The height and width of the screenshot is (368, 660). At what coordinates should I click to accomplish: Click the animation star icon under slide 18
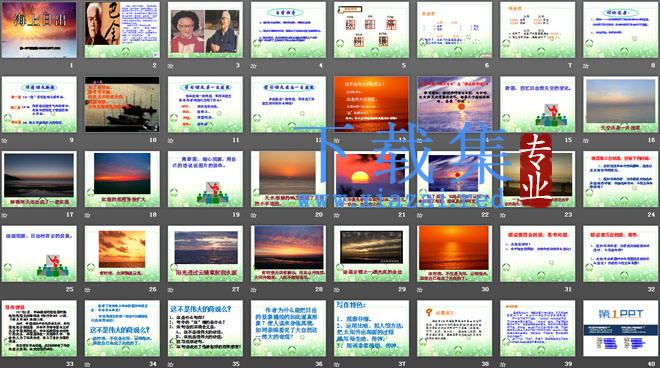pos(87,215)
